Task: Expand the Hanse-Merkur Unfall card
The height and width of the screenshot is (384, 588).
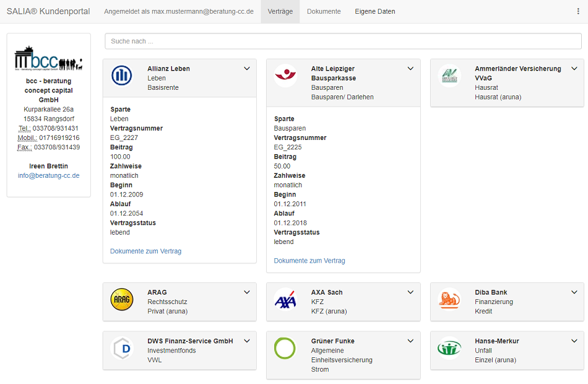Action: tap(574, 341)
